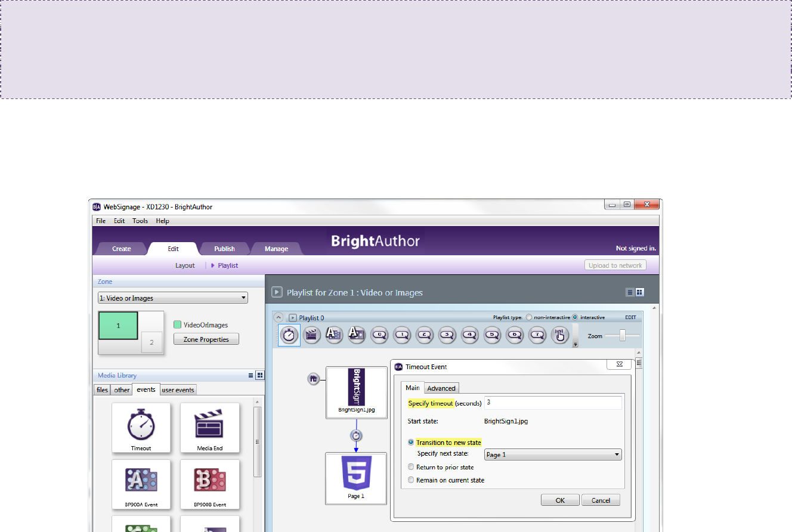Viewport: 792px width, 532px height.
Task: Pick the number 3 event icon in the toolbar
Action: click(447, 335)
